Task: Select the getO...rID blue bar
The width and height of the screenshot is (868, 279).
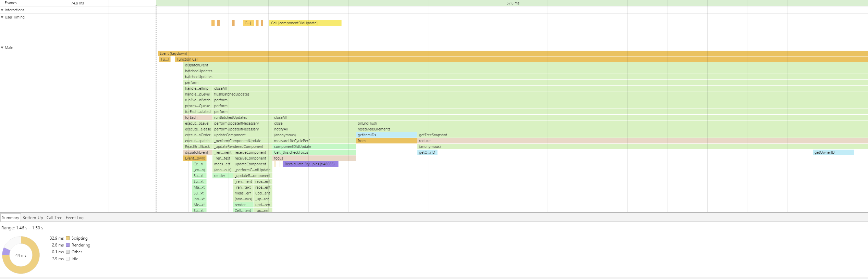Action: [x=427, y=152]
